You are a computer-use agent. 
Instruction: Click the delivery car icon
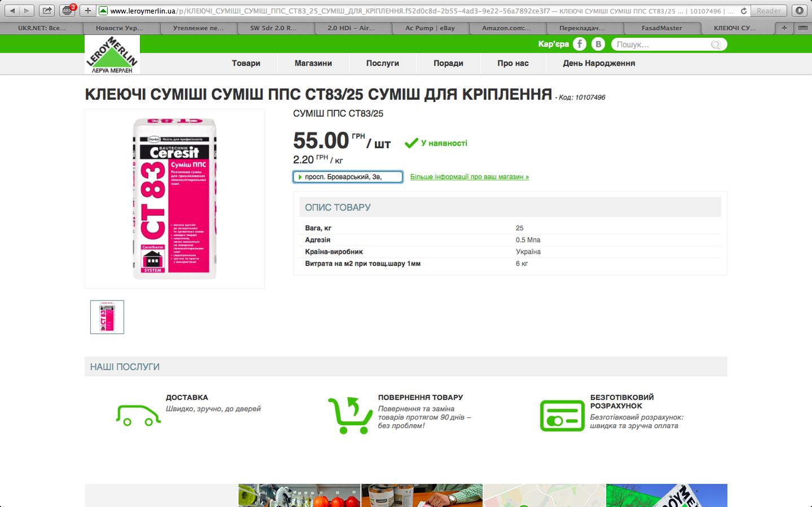(x=138, y=415)
